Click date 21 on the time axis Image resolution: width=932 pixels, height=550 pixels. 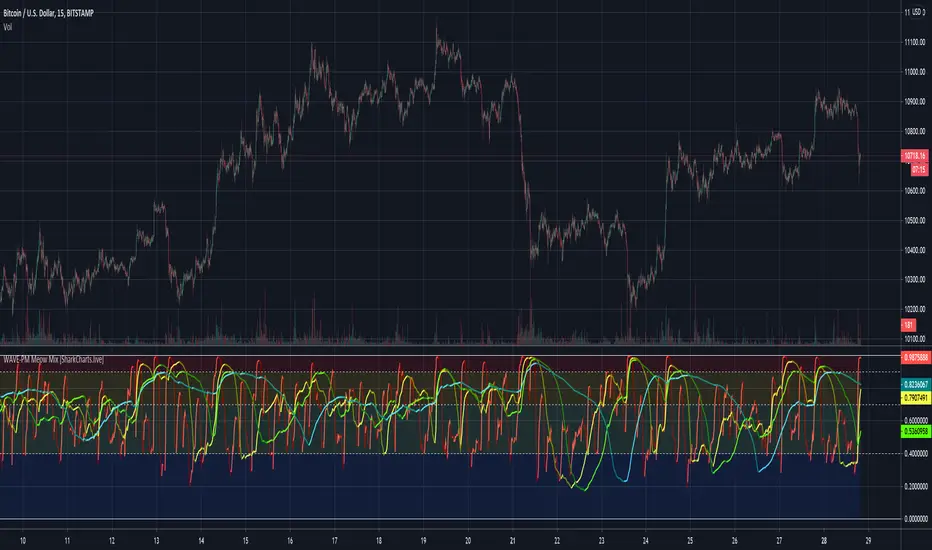[512, 541]
